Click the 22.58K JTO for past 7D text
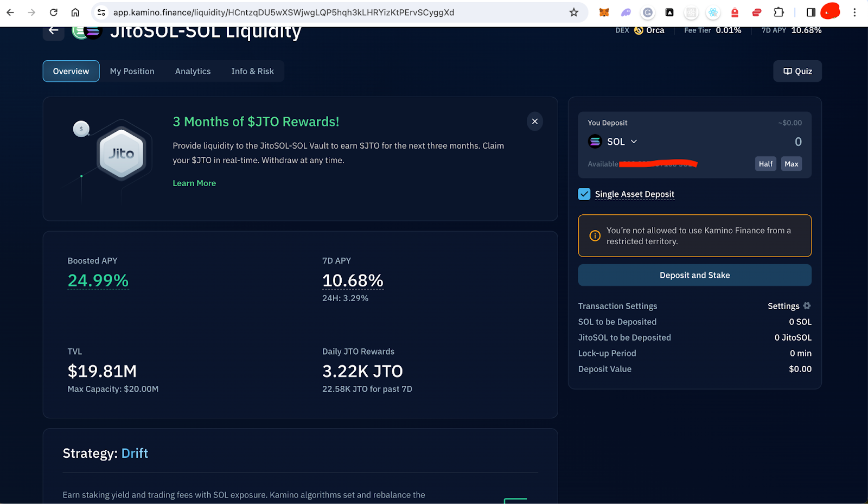The image size is (868, 504). tap(367, 389)
